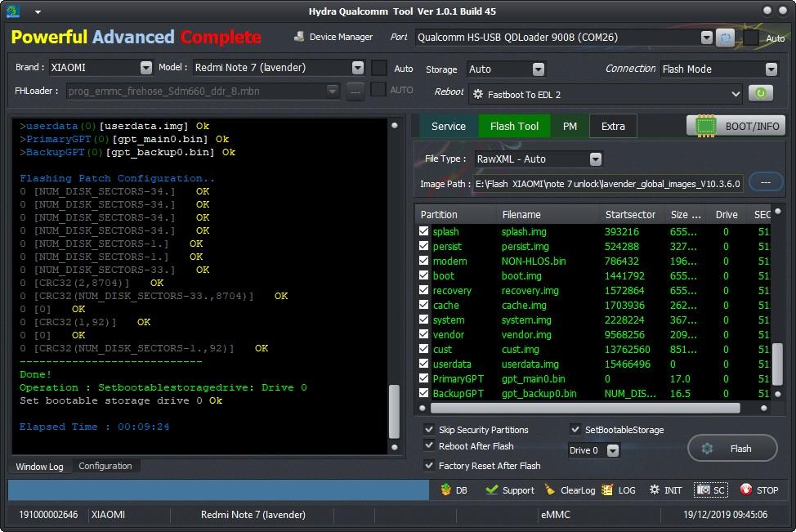
Task: Open Support
Action: 510,490
